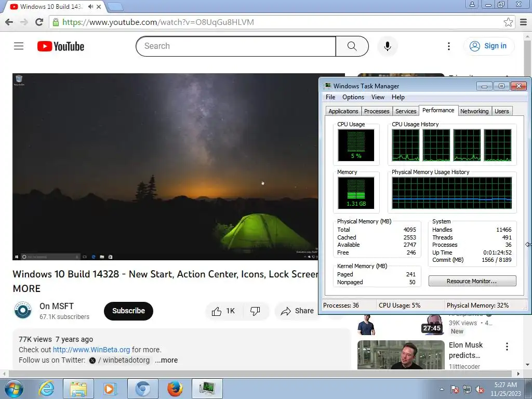Switch to the Processes tab
Image resolution: width=532 pixels, height=399 pixels.
377,111
